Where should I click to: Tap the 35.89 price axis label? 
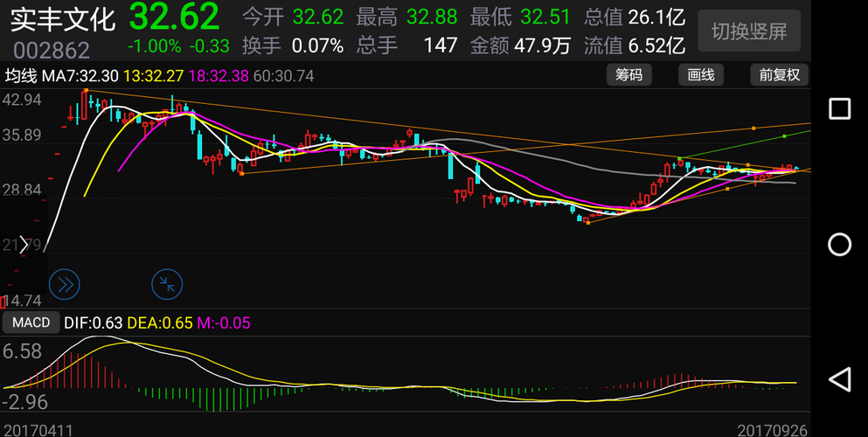point(22,136)
